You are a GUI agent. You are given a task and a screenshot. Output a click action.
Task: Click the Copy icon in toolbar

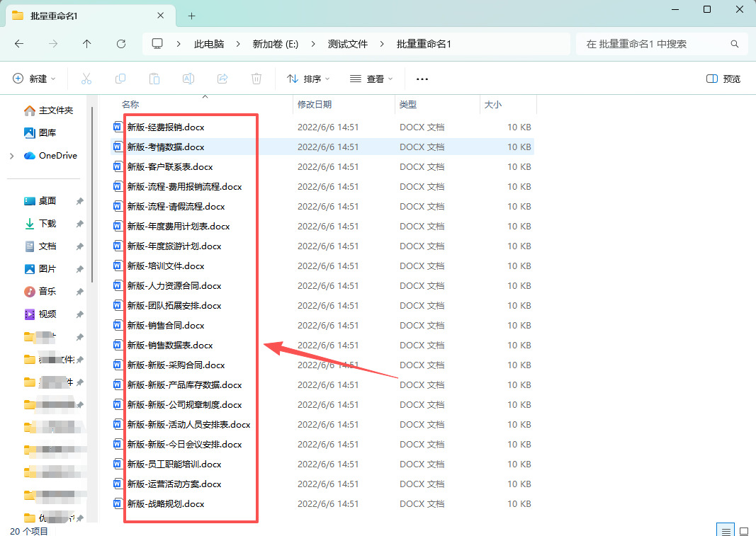[120, 79]
